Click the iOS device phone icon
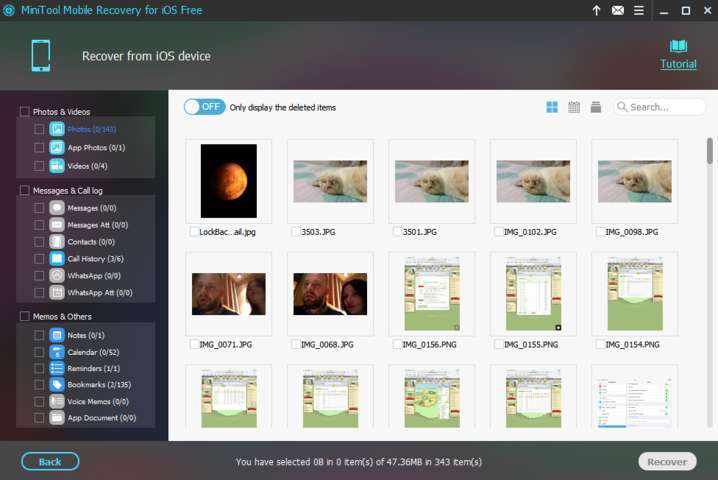Image resolution: width=718 pixels, height=480 pixels. pyautogui.click(x=41, y=56)
